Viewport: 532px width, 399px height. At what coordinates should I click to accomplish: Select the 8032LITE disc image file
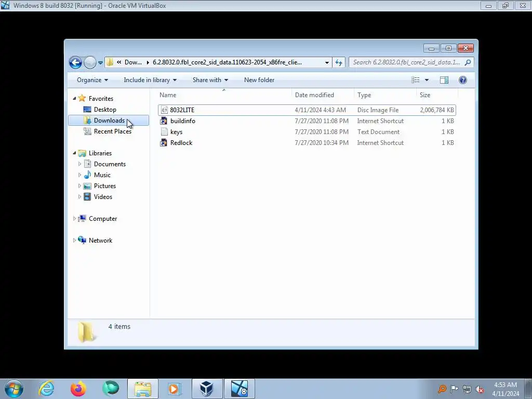[307, 110]
